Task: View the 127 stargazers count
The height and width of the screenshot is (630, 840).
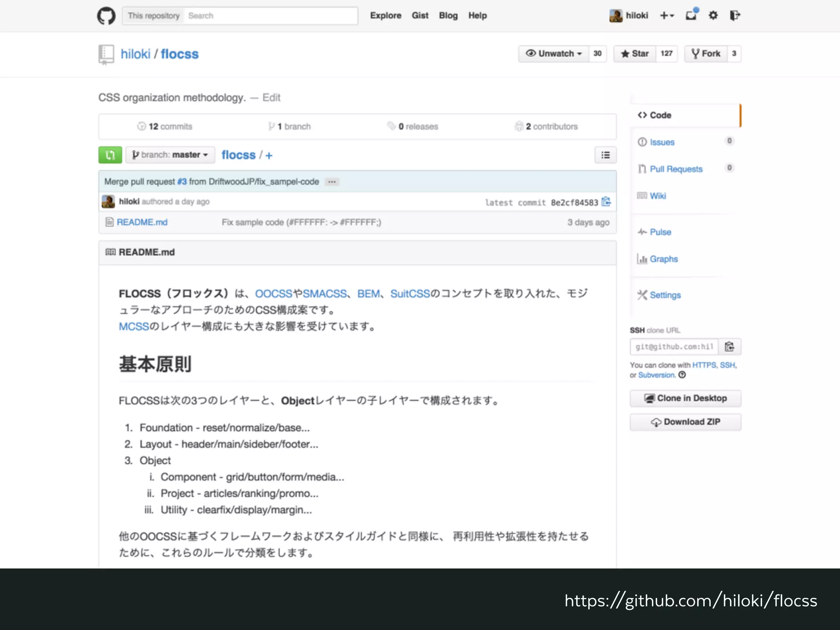Action: [x=667, y=54]
